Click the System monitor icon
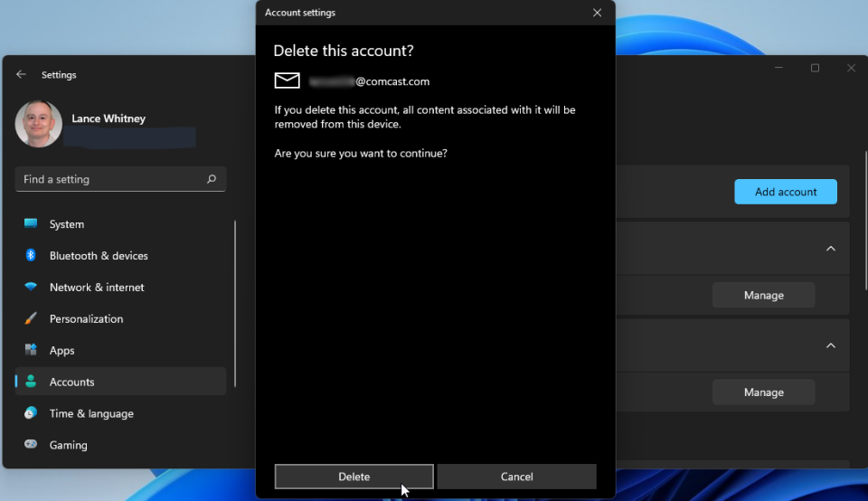Image resolution: width=868 pixels, height=501 pixels. tap(31, 223)
